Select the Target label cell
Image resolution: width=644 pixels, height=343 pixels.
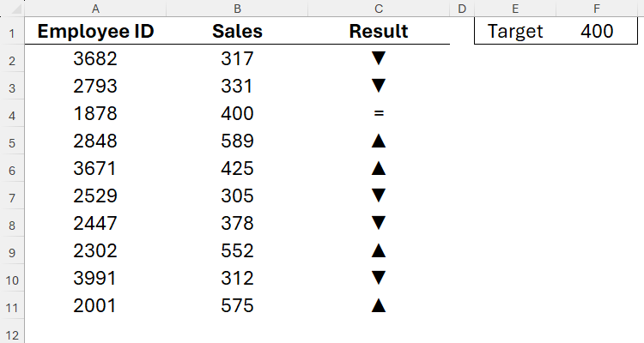tap(515, 32)
